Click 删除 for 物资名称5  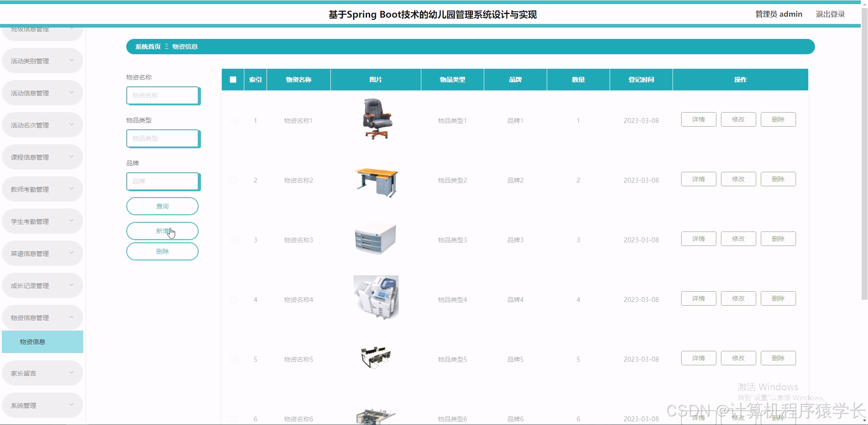[x=778, y=358]
